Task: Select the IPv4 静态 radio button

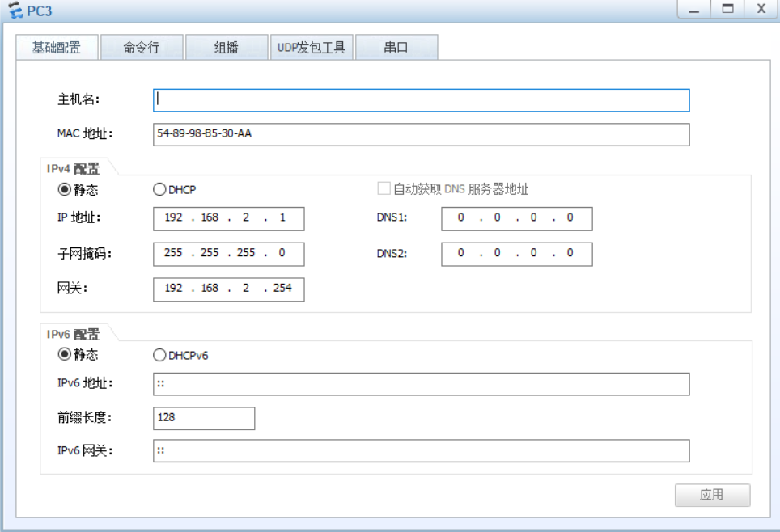Action: 65,189
